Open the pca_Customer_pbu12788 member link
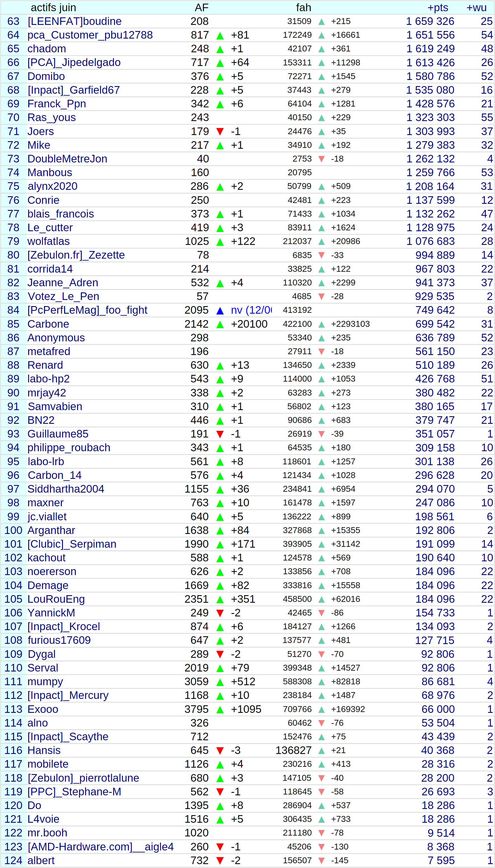Screen dimensions: 495x868 (x=90, y=35)
